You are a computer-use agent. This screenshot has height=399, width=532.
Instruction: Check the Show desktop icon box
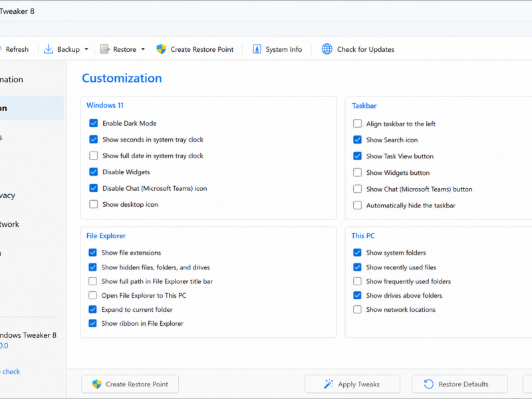point(93,204)
